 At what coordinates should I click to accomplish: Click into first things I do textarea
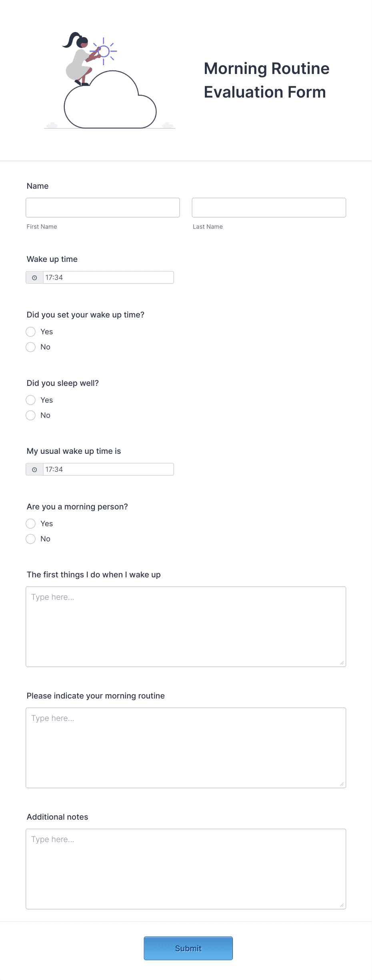[x=186, y=627]
